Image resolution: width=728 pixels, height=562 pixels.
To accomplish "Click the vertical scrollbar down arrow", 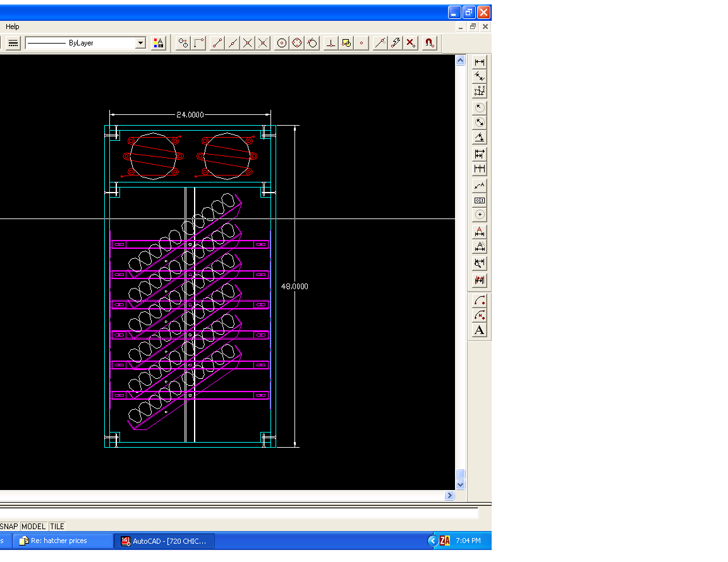I will [460, 484].
